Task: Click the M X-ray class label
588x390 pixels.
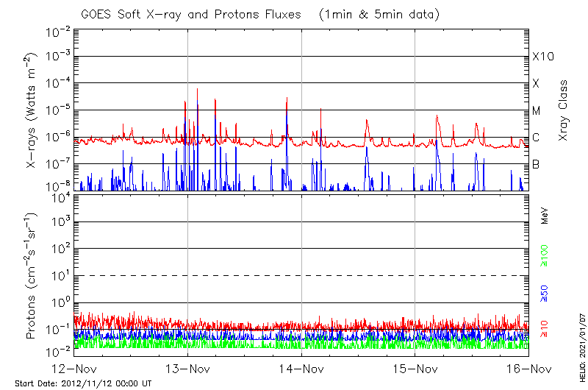Action: point(537,111)
